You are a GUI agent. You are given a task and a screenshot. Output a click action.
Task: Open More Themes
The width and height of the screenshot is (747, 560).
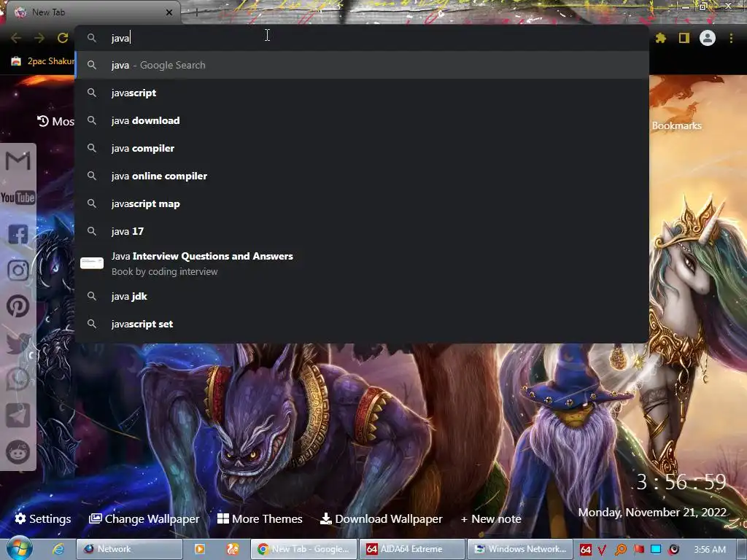pos(260,518)
